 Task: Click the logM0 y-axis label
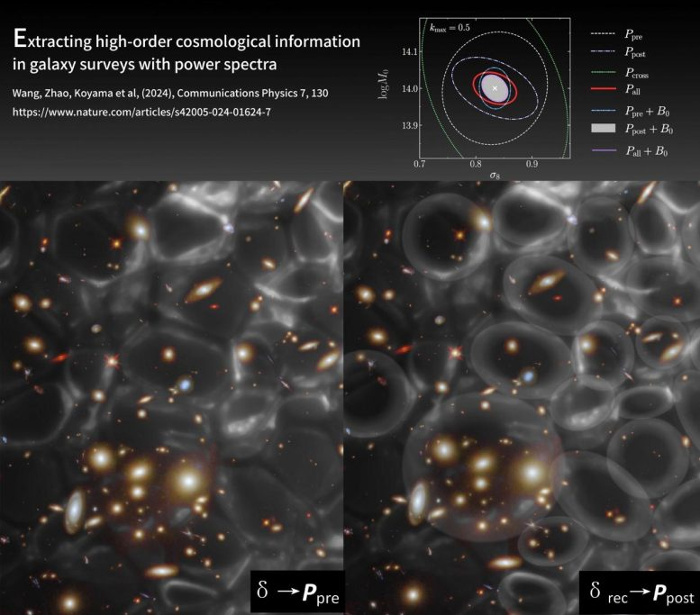point(386,86)
